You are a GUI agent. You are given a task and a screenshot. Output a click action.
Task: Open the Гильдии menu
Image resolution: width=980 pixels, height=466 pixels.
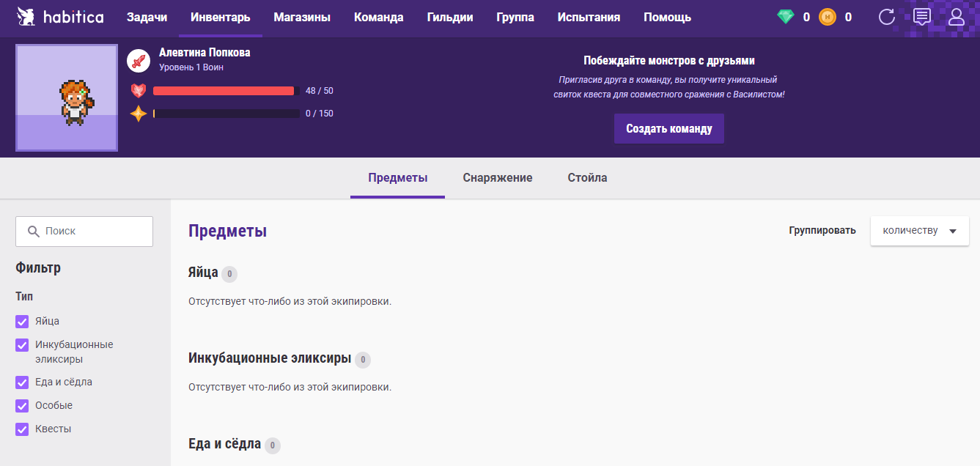pyautogui.click(x=450, y=18)
